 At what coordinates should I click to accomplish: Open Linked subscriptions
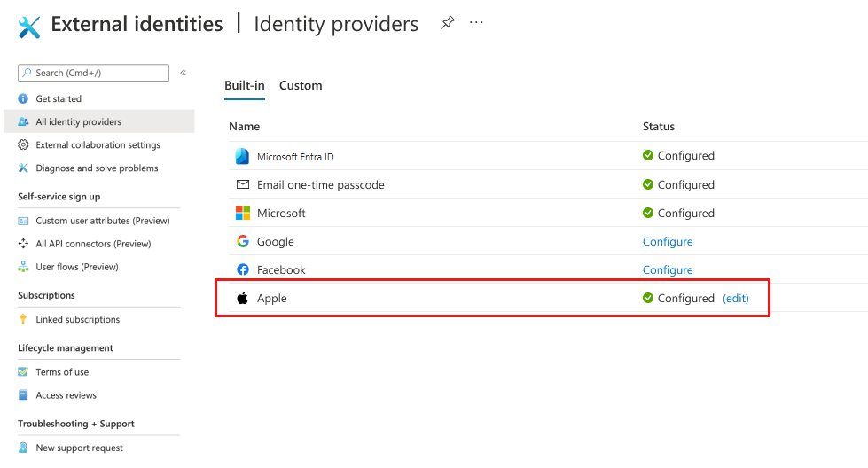(x=77, y=319)
